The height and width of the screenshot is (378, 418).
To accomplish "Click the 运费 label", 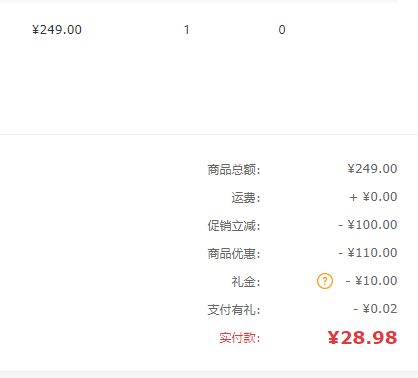I will coord(246,198).
